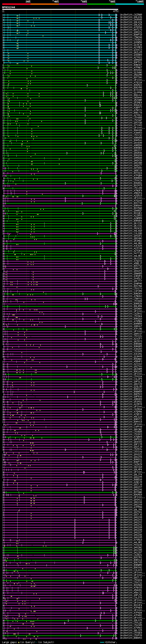Click the cyan ~100% identity legend bar
The image size is (146, 644).
(130, 4)
